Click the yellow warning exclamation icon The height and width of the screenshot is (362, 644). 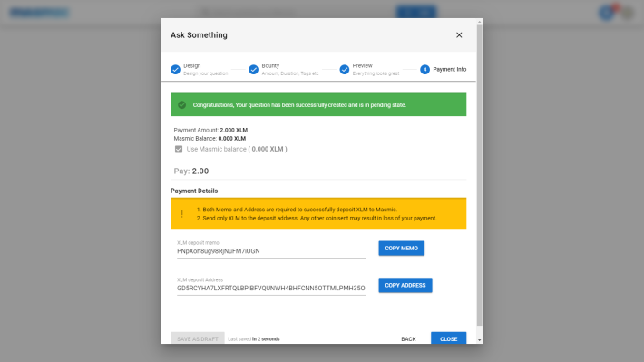point(182,214)
